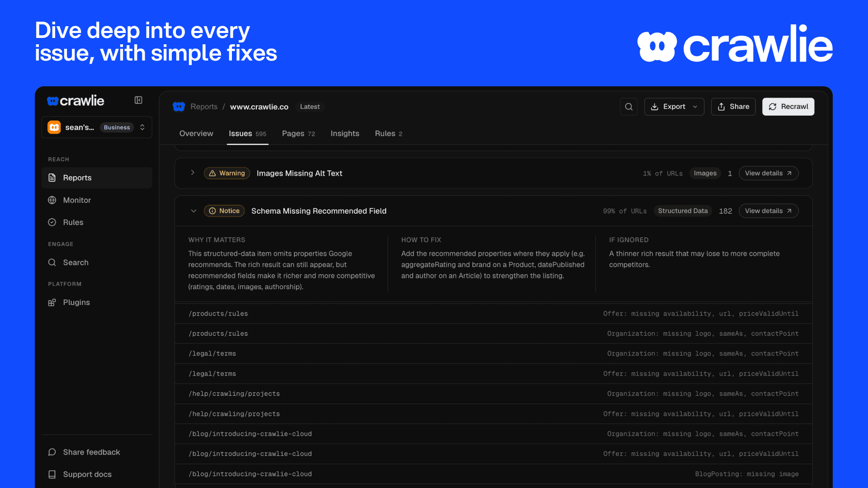Switch to the Overview tab

point(196,134)
